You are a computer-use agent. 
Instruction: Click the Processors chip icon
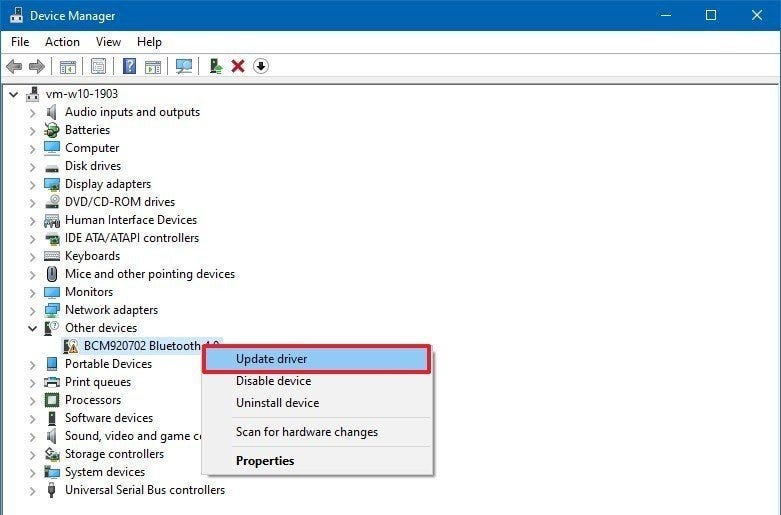click(x=52, y=400)
